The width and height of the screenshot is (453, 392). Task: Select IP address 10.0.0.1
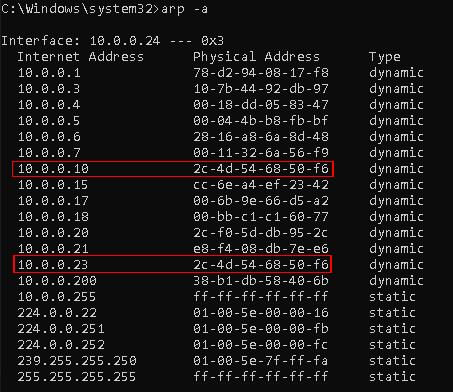coord(49,73)
